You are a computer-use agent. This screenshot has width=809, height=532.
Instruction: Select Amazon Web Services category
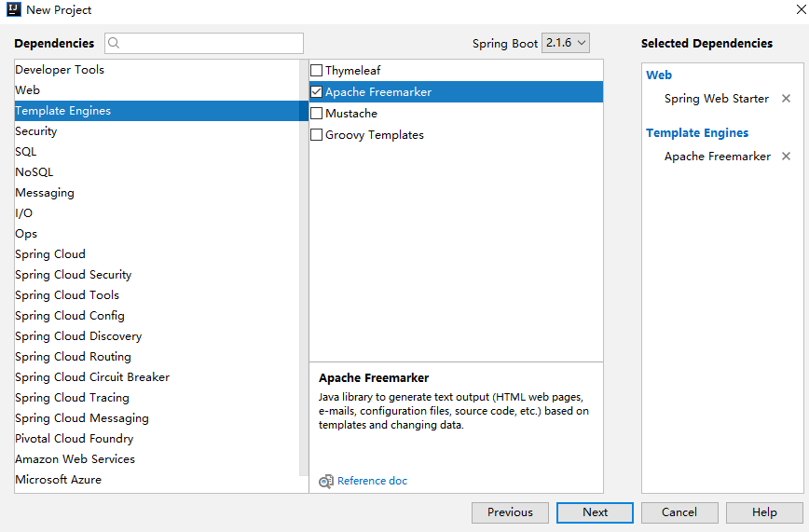click(75, 459)
